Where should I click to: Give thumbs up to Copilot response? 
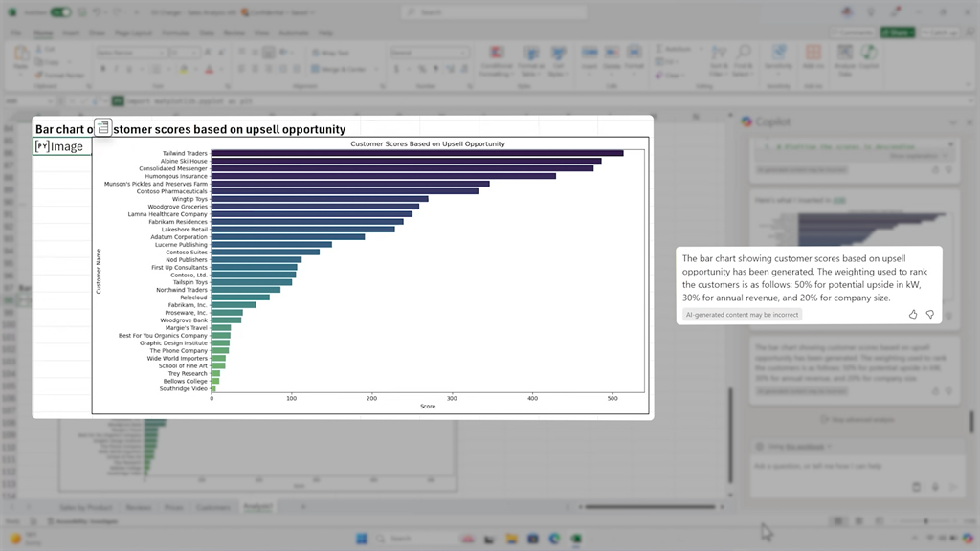[x=913, y=314]
